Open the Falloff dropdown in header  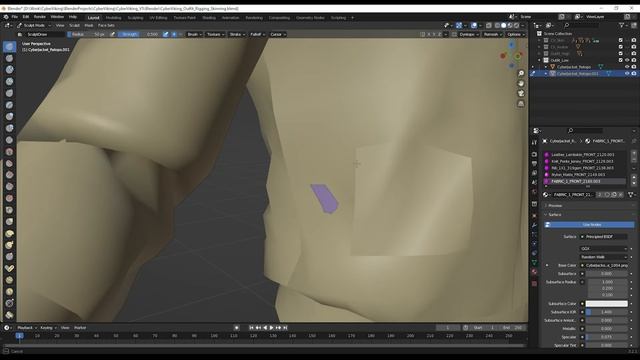[258, 34]
